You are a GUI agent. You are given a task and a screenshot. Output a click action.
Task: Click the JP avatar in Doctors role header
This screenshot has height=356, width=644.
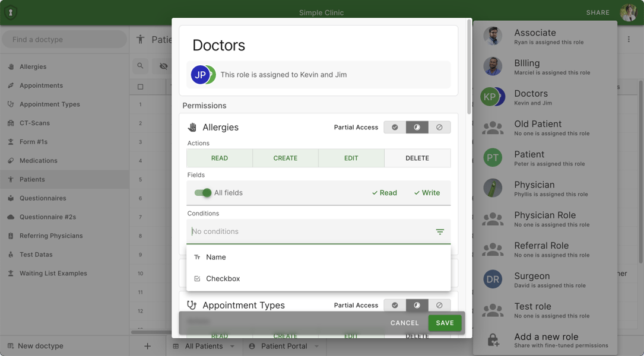200,75
